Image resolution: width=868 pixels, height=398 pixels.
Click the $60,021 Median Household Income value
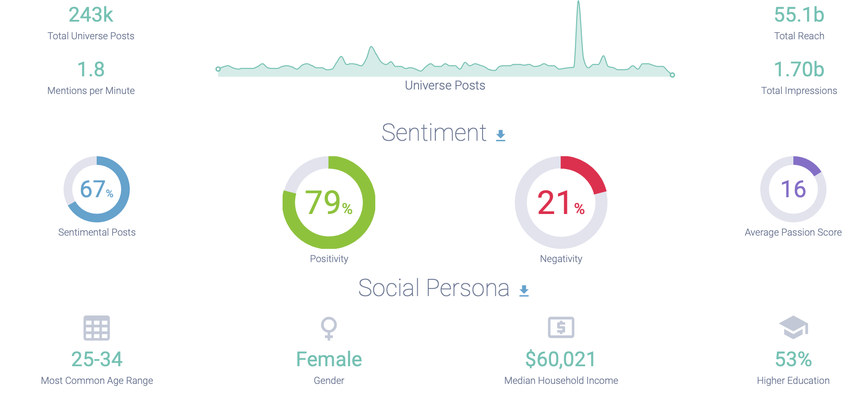click(x=561, y=359)
